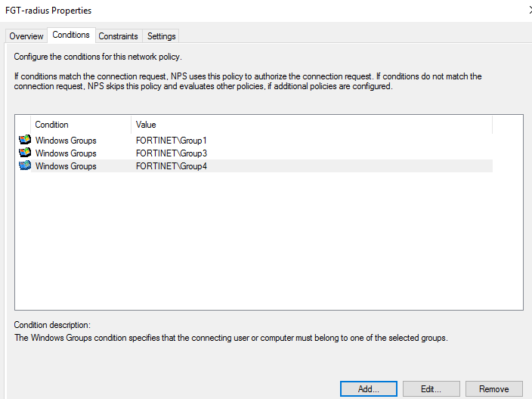This screenshot has width=532, height=399.
Task: Select the FORTINET\Group1 value cell
Action: tap(171, 141)
